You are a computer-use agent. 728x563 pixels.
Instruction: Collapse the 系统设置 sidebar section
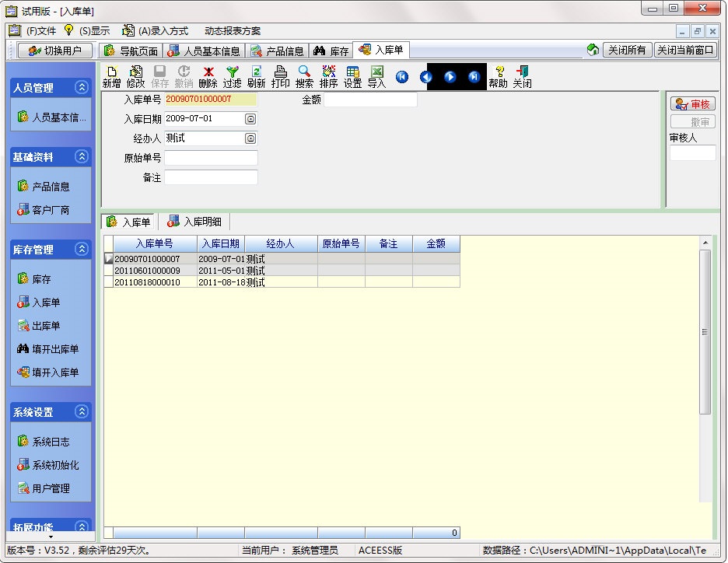[x=81, y=412]
